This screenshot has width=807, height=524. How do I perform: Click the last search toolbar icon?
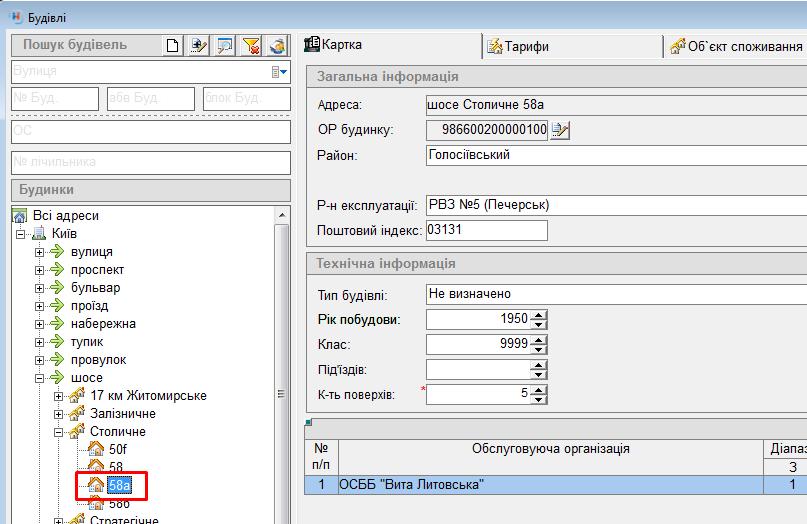278,45
